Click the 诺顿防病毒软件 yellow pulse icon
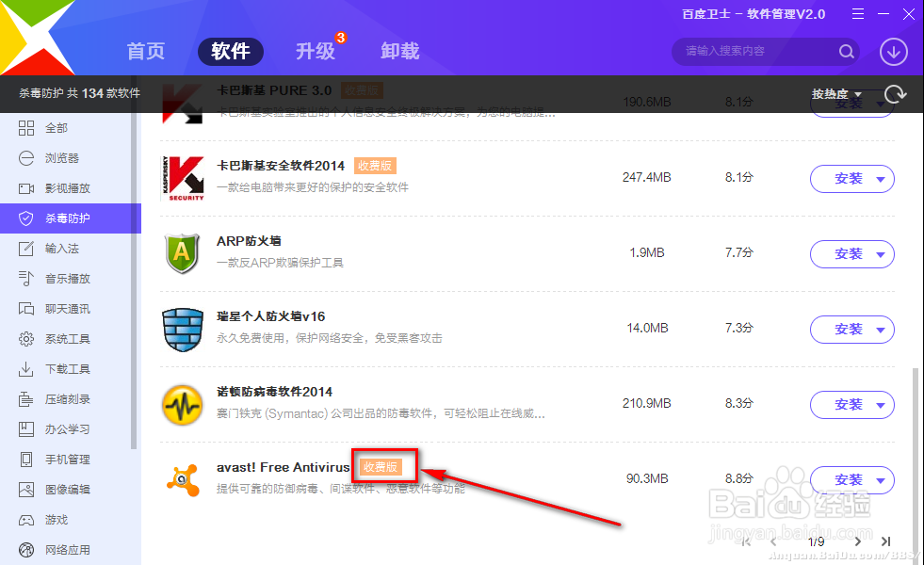Viewport: 924px width, 565px height. click(183, 405)
